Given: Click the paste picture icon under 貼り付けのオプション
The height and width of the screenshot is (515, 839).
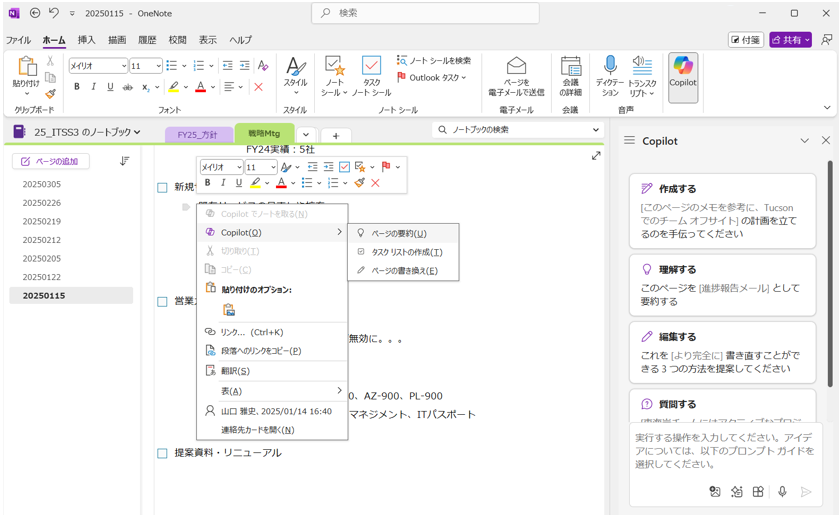Looking at the screenshot, I should click(x=229, y=309).
